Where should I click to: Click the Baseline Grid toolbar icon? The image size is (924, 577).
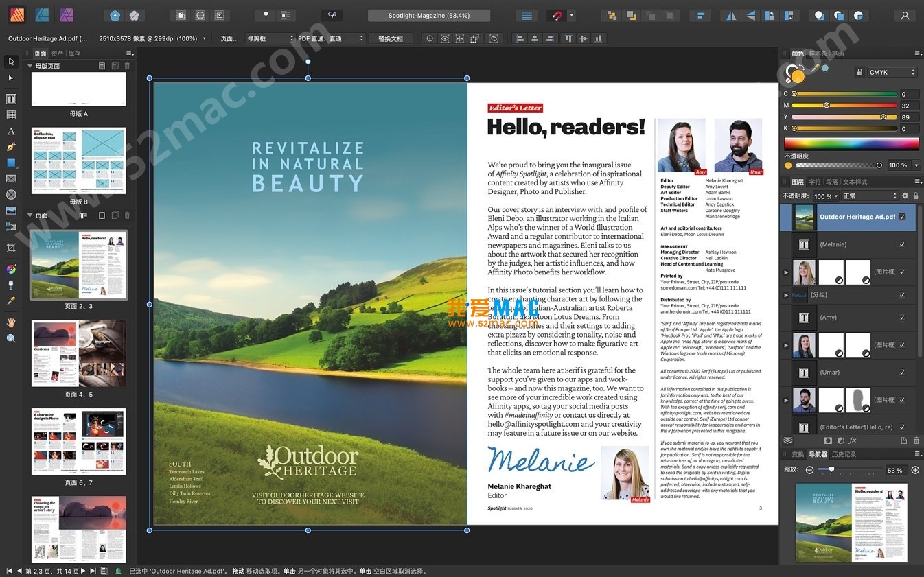point(527,15)
